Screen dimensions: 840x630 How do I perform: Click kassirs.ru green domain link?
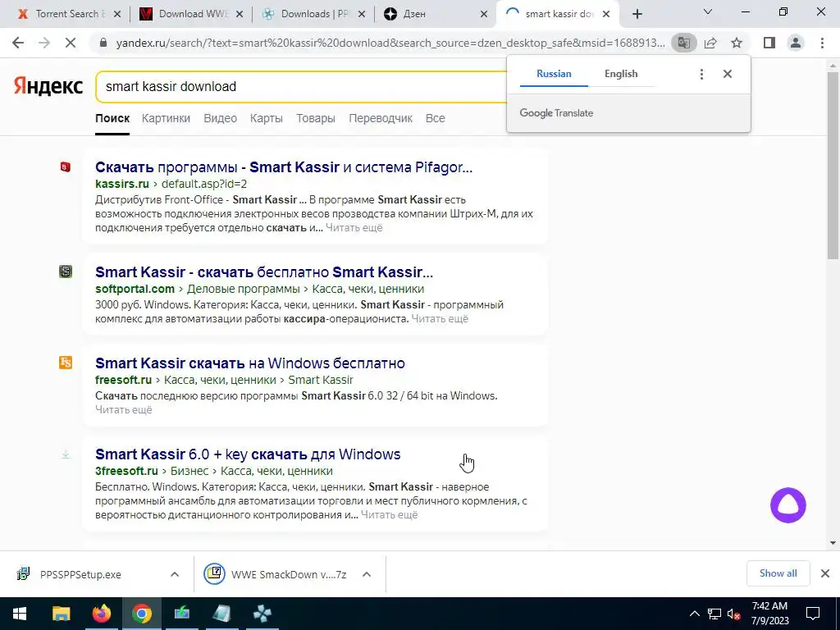tap(122, 184)
